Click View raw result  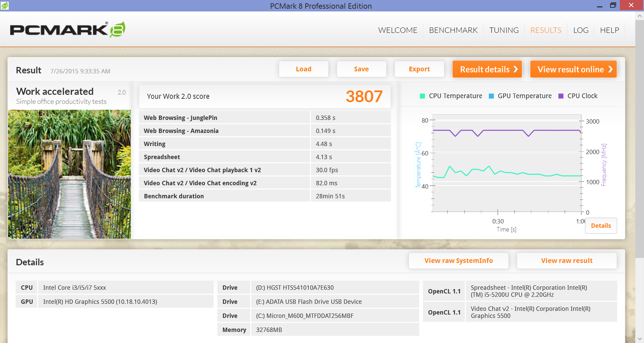pyautogui.click(x=567, y=261)
